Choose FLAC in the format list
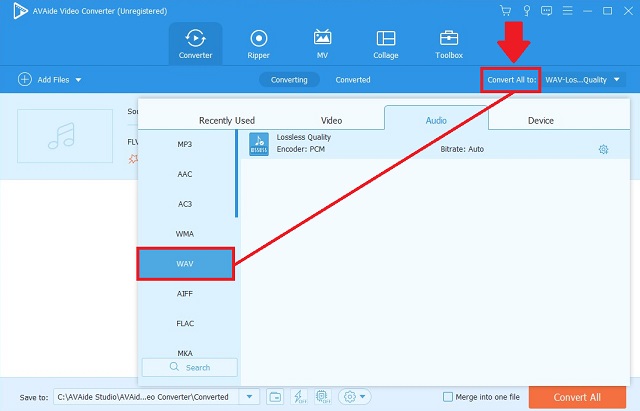 (185, 323)
